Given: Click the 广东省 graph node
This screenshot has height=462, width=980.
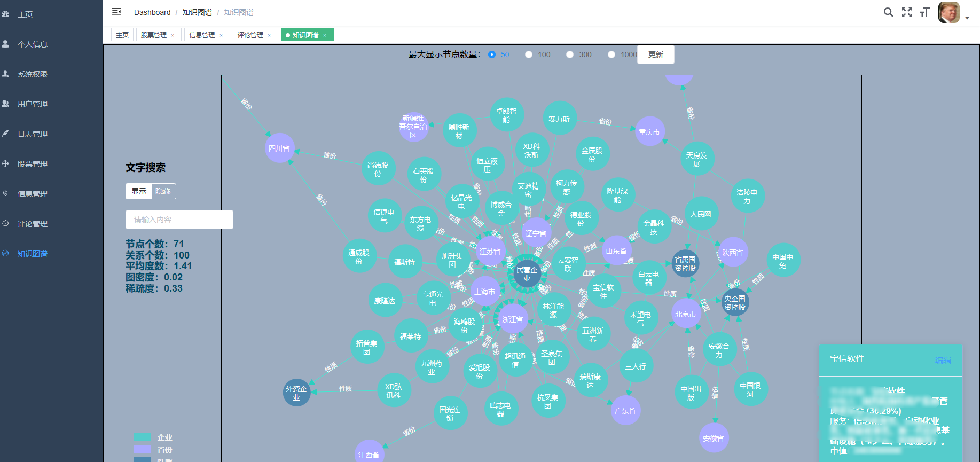Looking at the screenshot, I should pos(625,411).
